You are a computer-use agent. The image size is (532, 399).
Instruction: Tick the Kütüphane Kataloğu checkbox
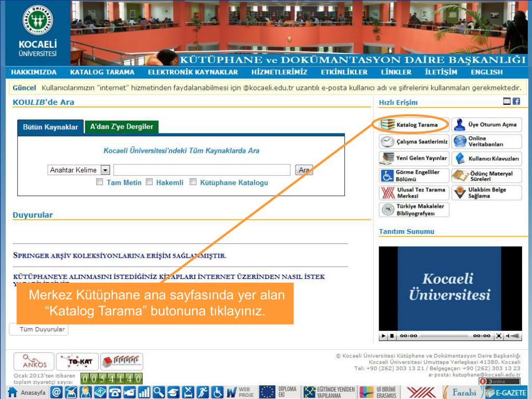(x=193, y=182)
